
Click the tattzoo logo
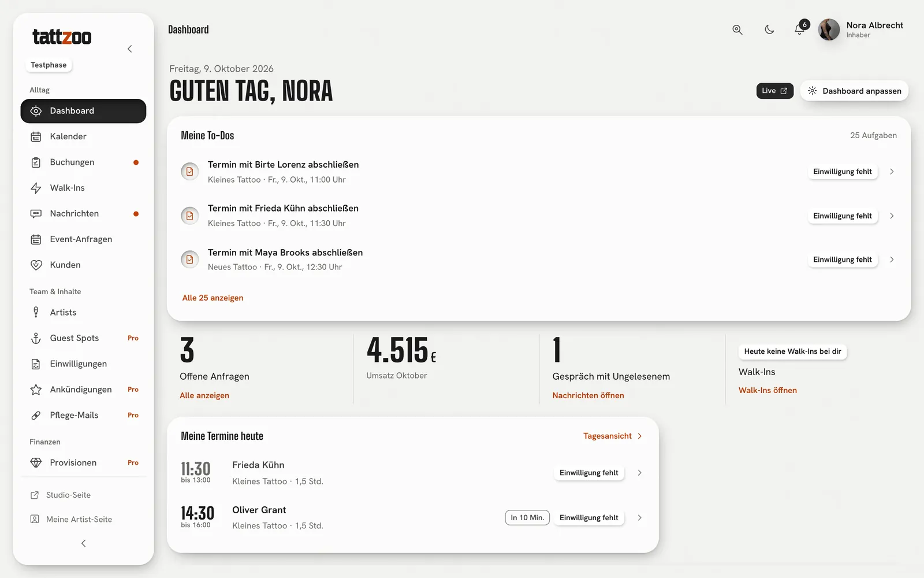coord(62,37)
